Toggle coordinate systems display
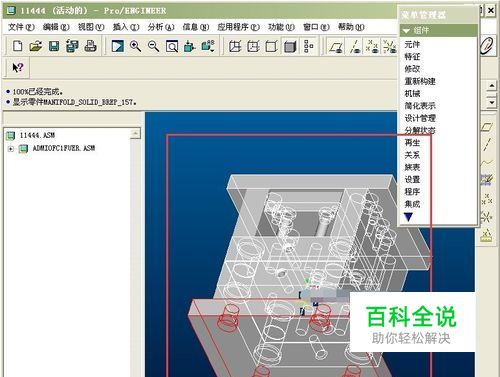The width and height of the screenshot is (500, 377). 389,46
